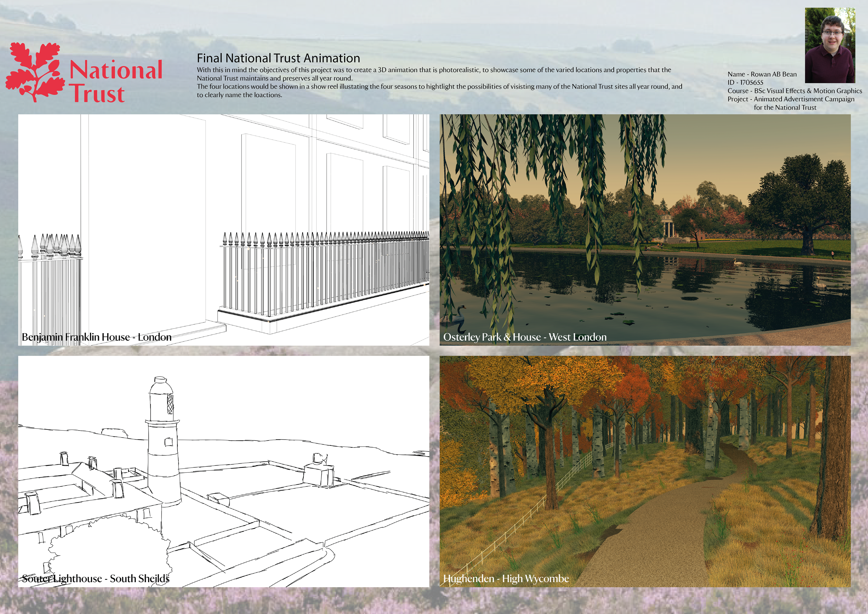Click the sentence starting "The four locations"
The height and width of the screenshot is (614, 868).
tap(439, 91)
